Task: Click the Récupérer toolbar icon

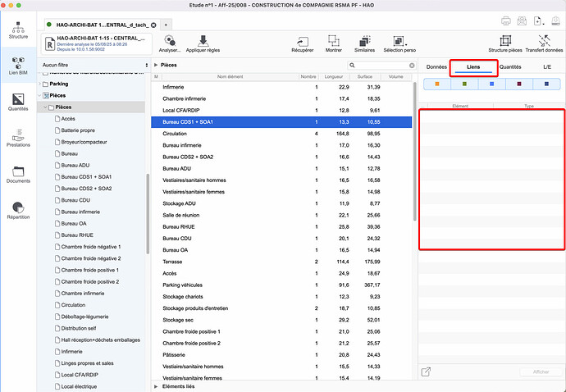Action: tap(303, 43)
